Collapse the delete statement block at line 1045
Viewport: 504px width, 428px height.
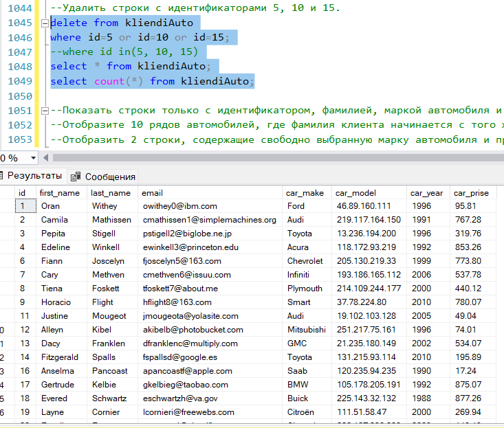click(45, 23)
